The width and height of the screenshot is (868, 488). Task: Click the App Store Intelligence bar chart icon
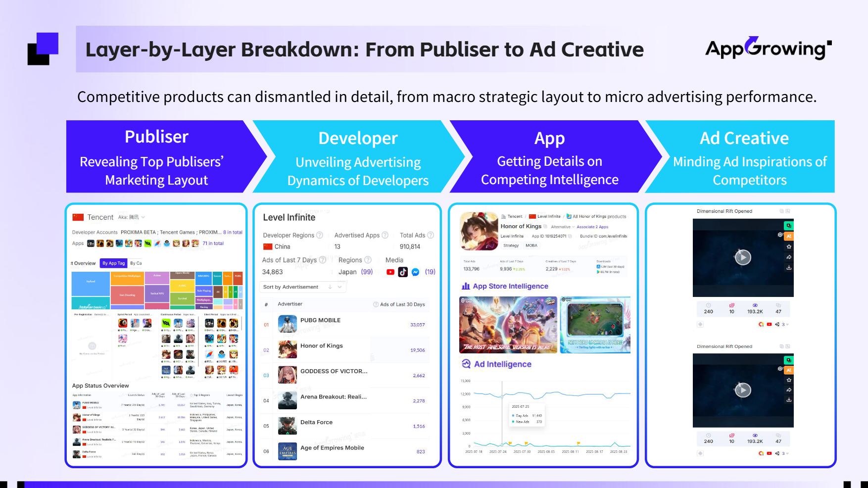point(466,286)
